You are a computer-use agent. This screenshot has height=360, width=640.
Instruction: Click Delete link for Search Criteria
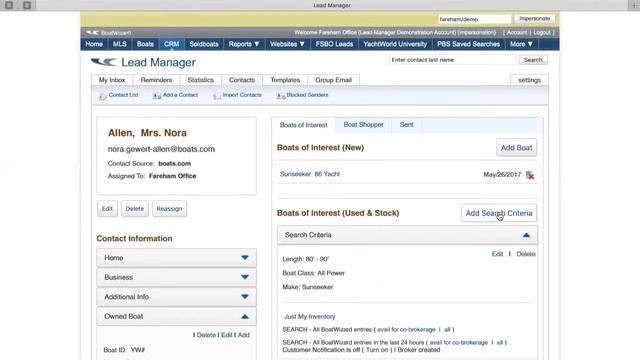tap(526, 254)
